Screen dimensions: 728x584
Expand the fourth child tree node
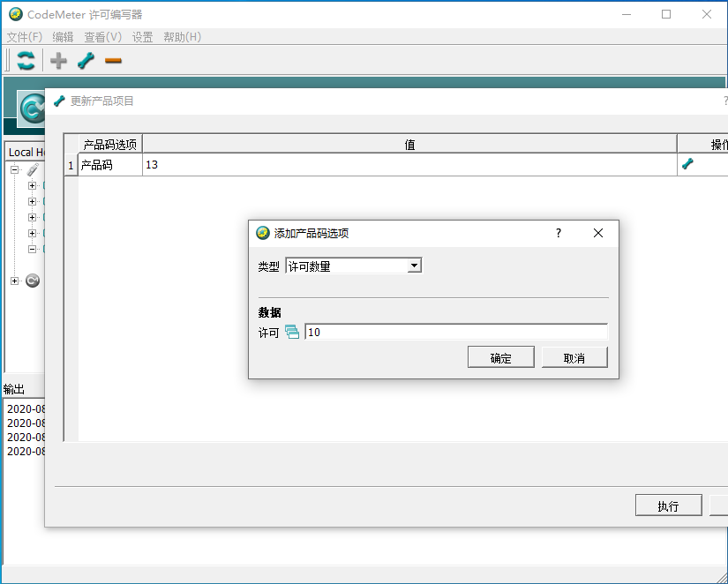pos(32,233)
